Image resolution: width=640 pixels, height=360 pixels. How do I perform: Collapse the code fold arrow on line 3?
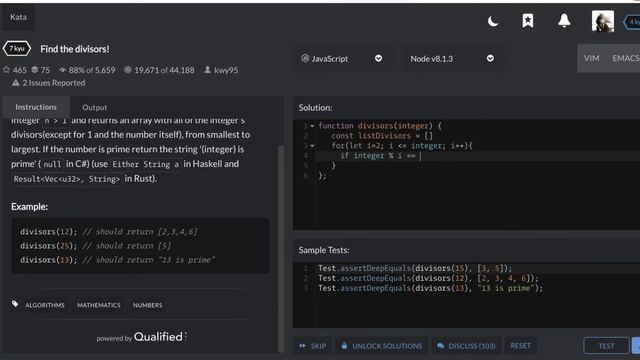312,146
